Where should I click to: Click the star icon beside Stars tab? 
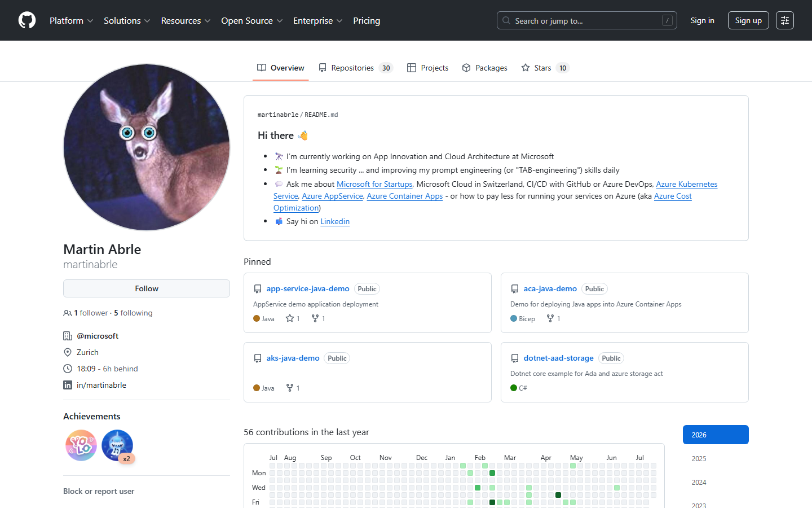coord(526,68)
